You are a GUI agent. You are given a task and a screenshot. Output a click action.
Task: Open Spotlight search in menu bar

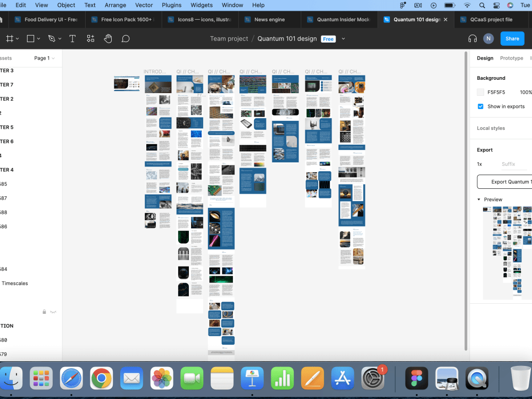pos(482,5)
